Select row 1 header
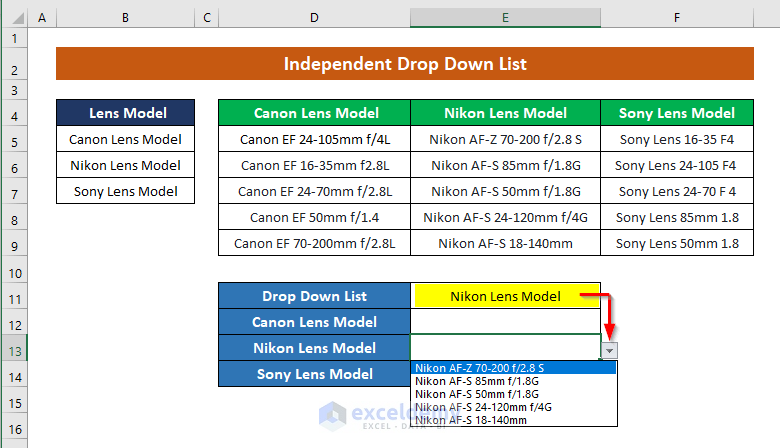The width and height of the screenshot is (780, 448). pos(14,38)
